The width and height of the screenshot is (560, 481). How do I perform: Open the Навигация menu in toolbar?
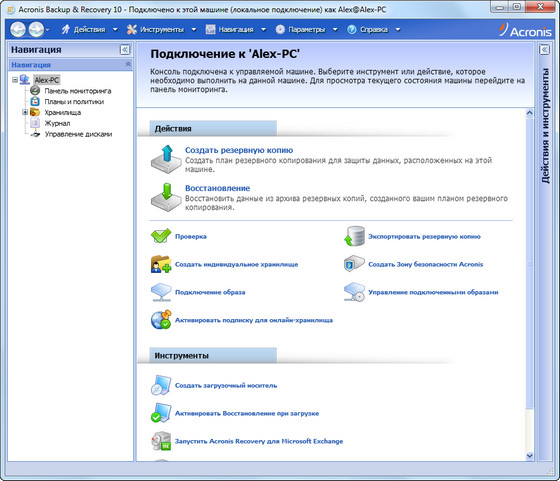(x=236, y=30)
